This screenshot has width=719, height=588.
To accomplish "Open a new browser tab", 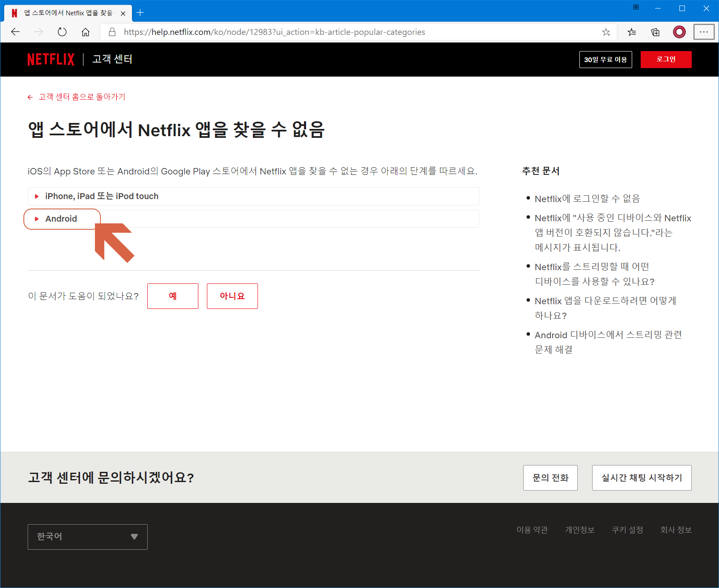I will click(140, 13).
